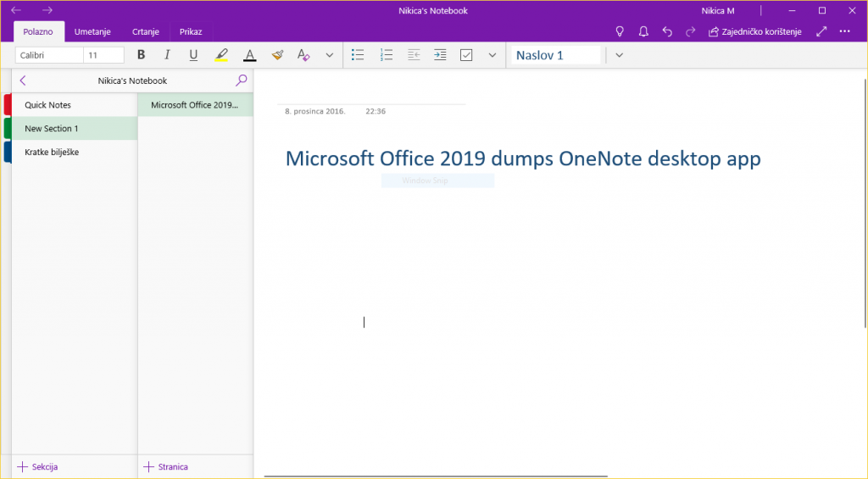Clear formatting with the eraser icon
The height and width of the screenshot is (479, 868).
pyautogui.click(x=303, y=55)
